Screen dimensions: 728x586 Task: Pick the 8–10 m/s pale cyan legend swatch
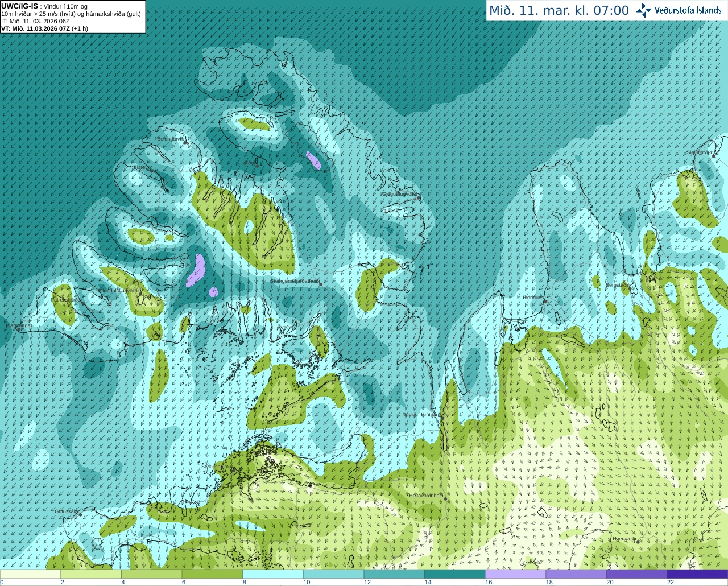pos(273,574)
